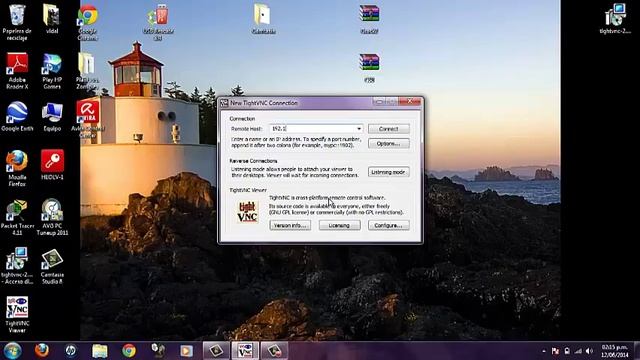640x360 pixels.
Task: Close the New TightVNC Connection dialog
Action: (410, 101)
